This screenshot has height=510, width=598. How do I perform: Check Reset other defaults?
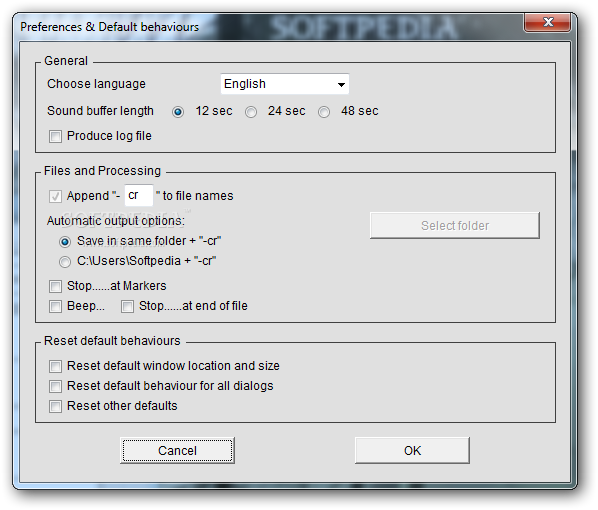point(55,406)
